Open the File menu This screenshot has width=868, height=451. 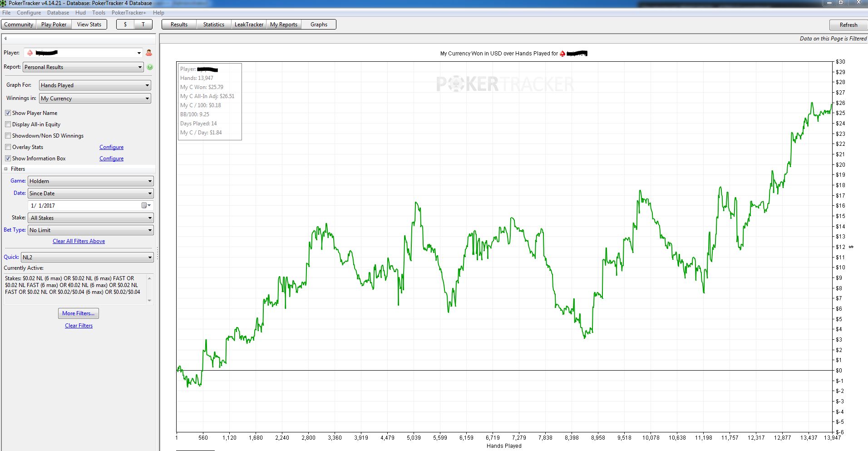point(6,13)
